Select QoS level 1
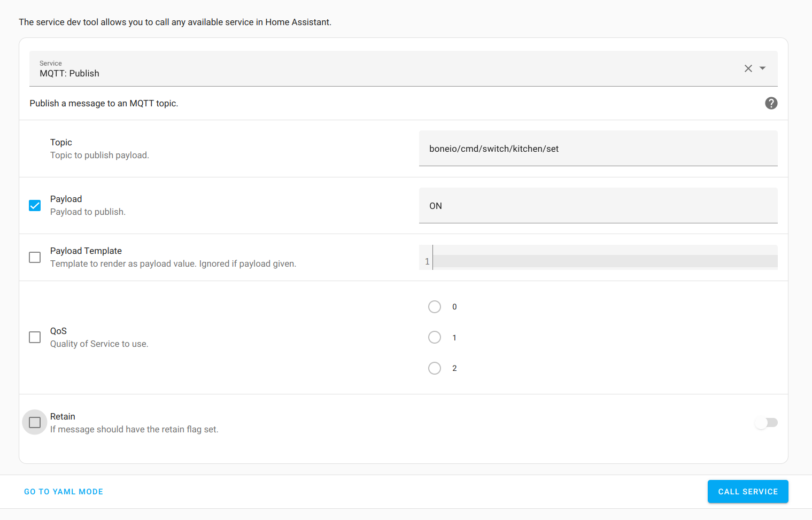The width and height of the screenshot is (812, 520). (x=435, y=337)
